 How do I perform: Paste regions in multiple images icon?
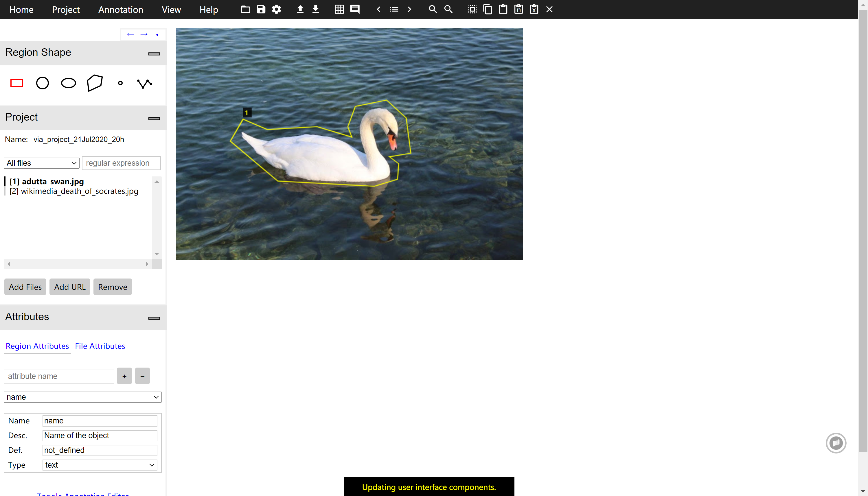pos(519,9)
